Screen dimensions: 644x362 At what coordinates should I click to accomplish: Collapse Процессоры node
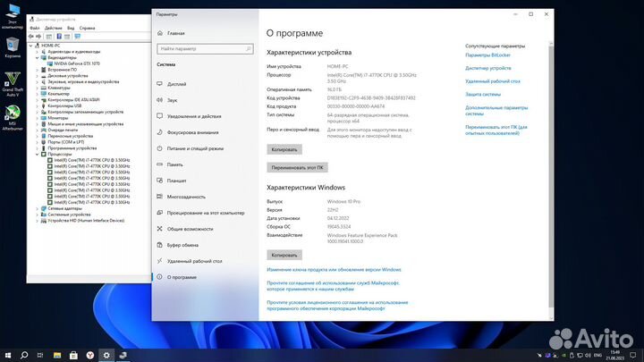[37, 154]
